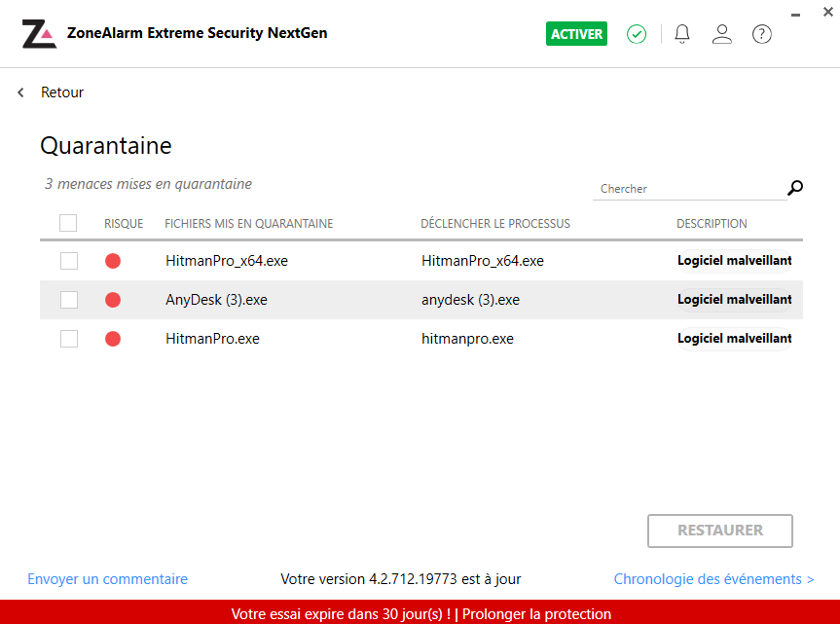Click the green protection status checkmark icon
The image size is (840, 624).
[637, 34]
